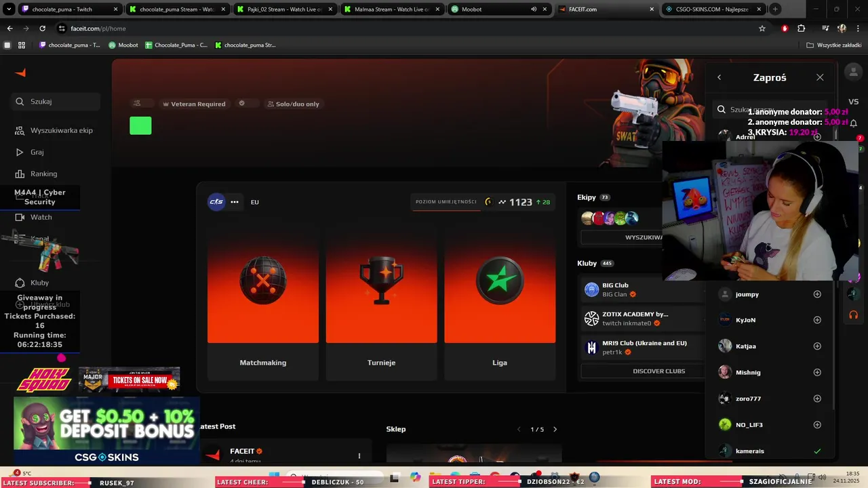Open the Graj menu item
This screenshot has width=868, height=488.
30,152
